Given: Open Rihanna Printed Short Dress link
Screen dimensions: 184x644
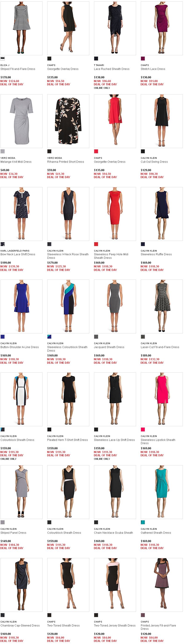Looking at the screenshot, I should click(66, 162).
